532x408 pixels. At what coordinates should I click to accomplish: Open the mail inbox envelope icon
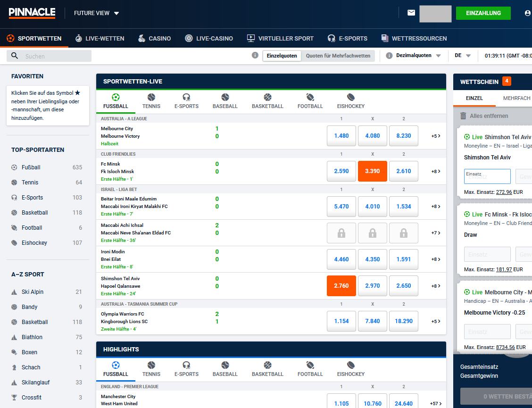[x=411, y=13]
